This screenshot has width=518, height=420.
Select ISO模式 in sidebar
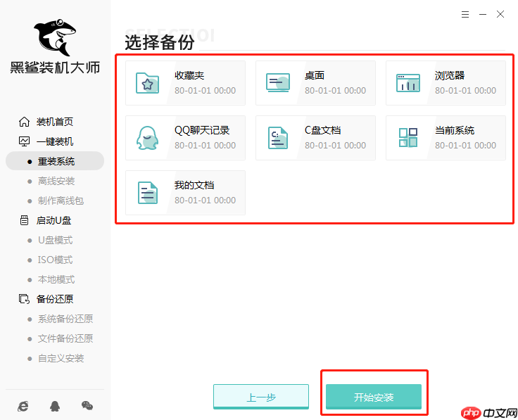click(55, 260)
